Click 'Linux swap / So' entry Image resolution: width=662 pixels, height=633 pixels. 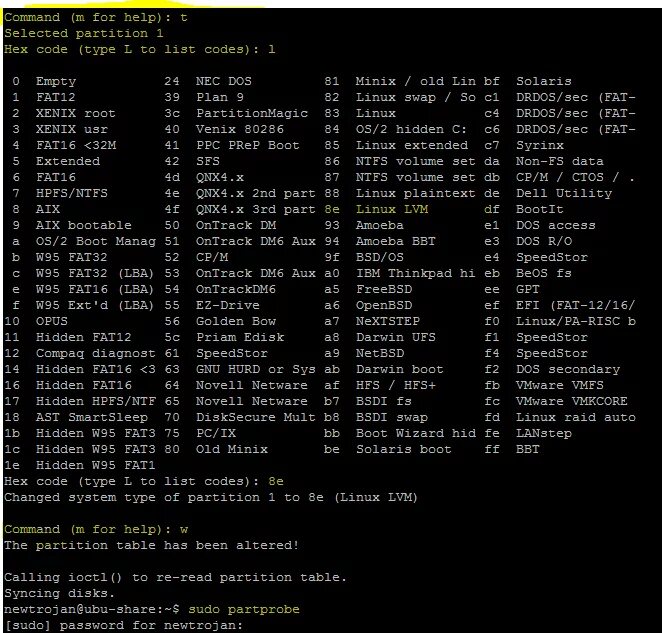tap(415, 98)
